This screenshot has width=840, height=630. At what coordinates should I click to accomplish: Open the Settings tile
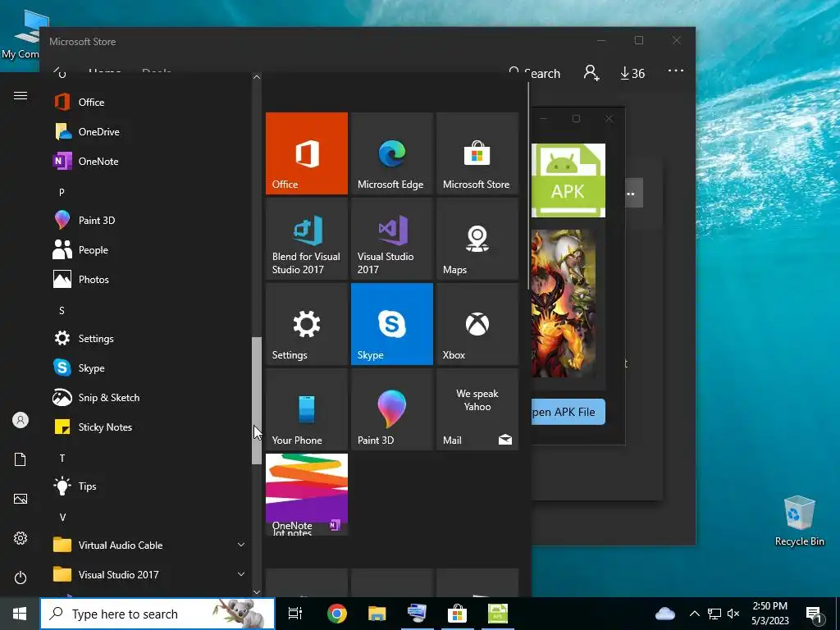[307, 324]
